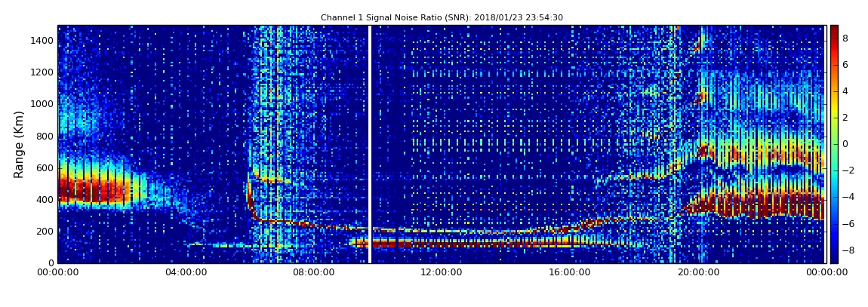Viewport: 868px width, 307px height.
Task: Click the 600 range tick label
Action: click(x=45, y=168)
